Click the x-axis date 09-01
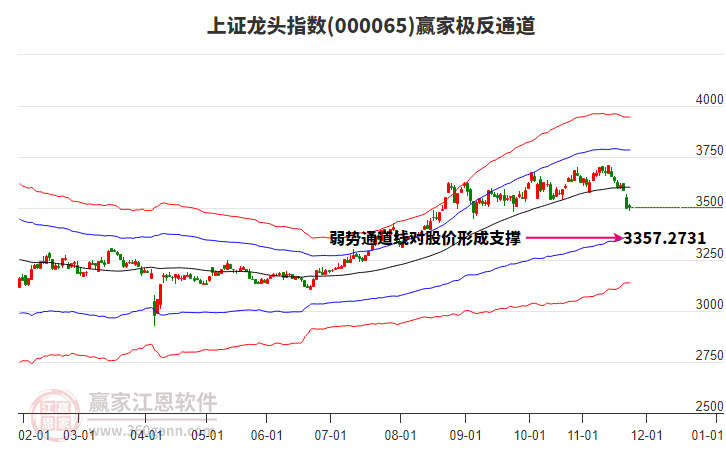Viewport: 726px width, 450px height. click(x=465, y=436)
